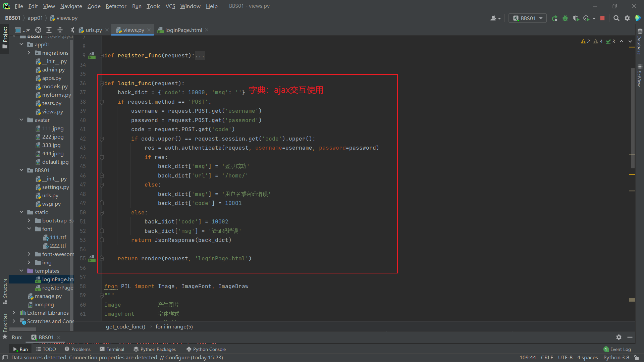Expand the migrations folder
Viewport: 644px width, 362px height.
click(29, 53)
